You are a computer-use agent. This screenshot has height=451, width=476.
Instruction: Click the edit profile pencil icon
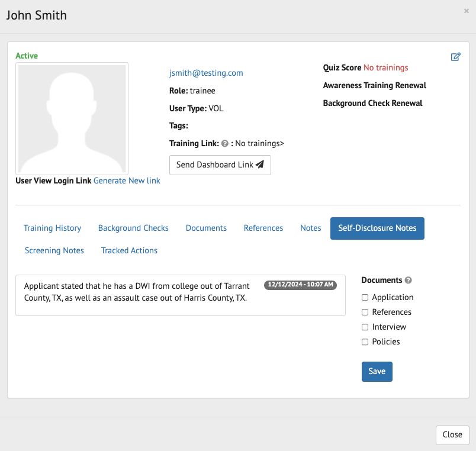click(455, 57)
